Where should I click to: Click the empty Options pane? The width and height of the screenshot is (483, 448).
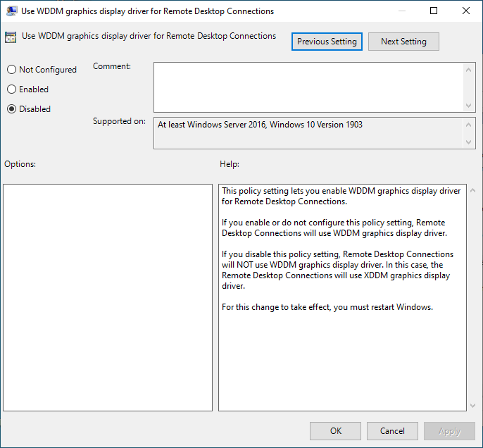point(108,297)
